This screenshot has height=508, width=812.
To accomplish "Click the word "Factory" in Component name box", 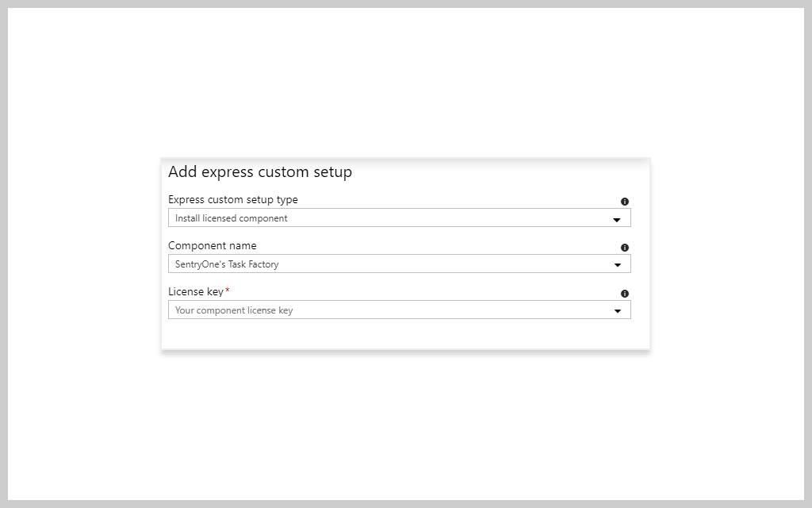I will click(x=264, y=264).
